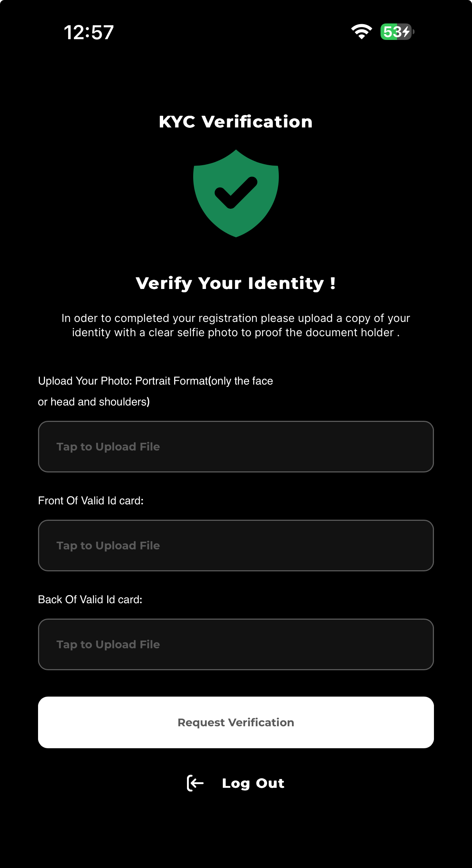Tap the battery level indicator
Viewport: 472px width, 868px height.
[397, 32]
